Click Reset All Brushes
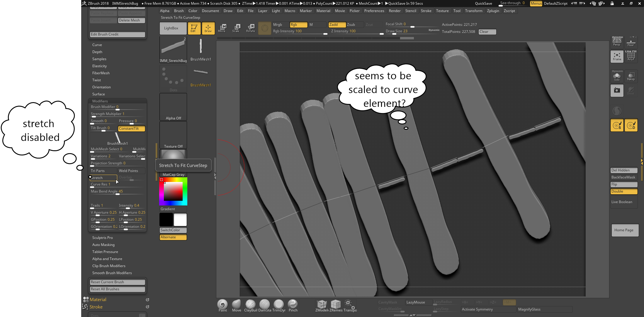 click(x=117, y=289)
